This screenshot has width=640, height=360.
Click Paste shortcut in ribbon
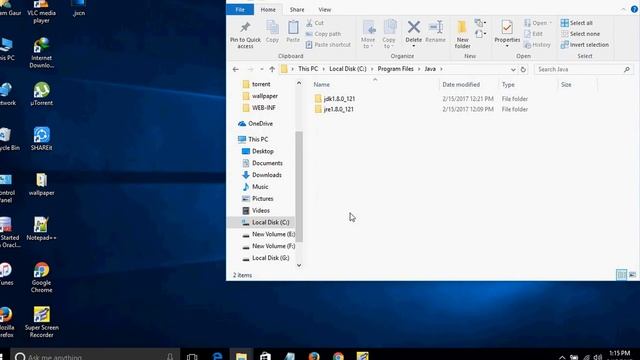pos(328,44)
